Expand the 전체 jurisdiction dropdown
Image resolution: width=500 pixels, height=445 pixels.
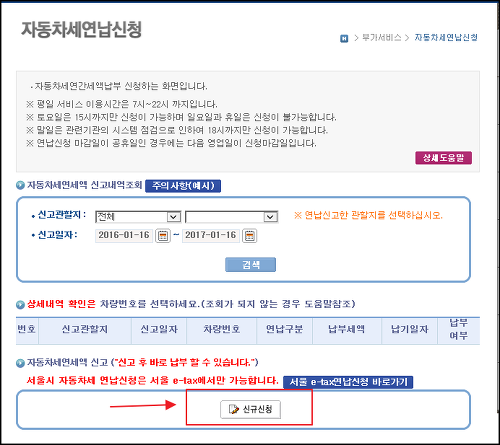(x=138, y=217)
